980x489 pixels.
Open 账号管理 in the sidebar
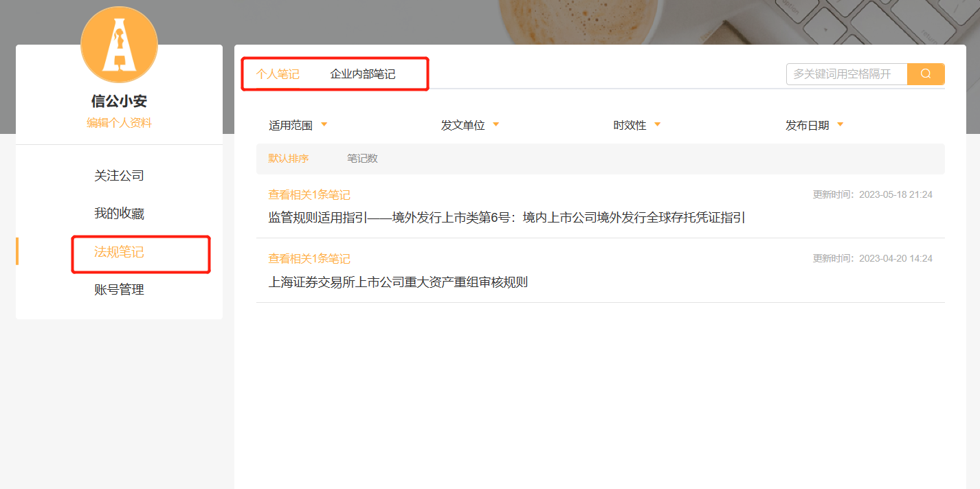click(x=120, y=290)
